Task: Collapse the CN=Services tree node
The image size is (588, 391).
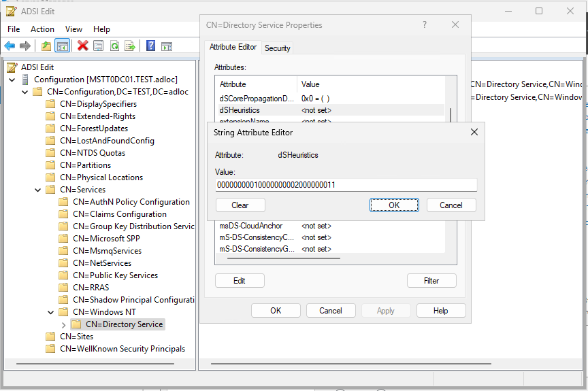Action: pos(38,190)
